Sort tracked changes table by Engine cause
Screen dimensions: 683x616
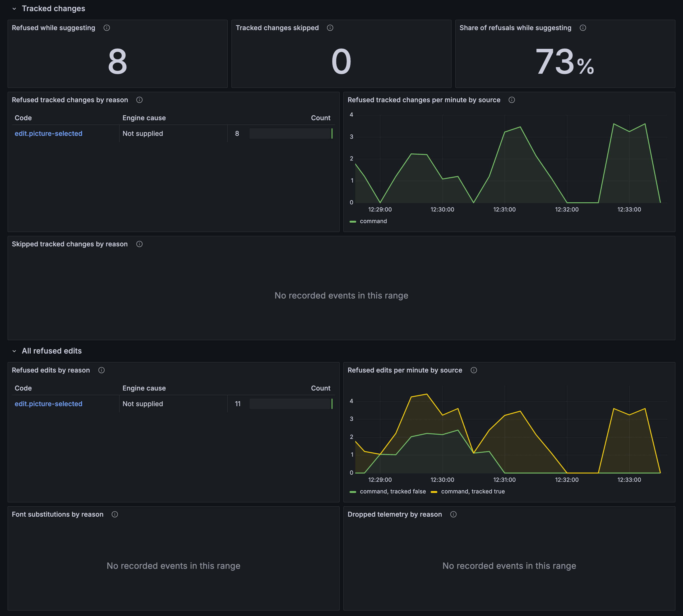click(x=144, y=118)
